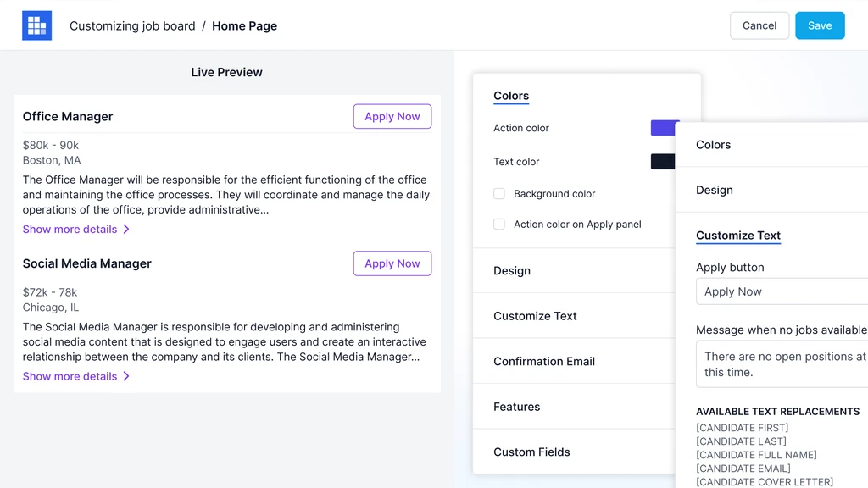The width and height of the screenshot is (868, 488).
Task: Select the Design tab in overlay panel
Action: pos(714,191)
